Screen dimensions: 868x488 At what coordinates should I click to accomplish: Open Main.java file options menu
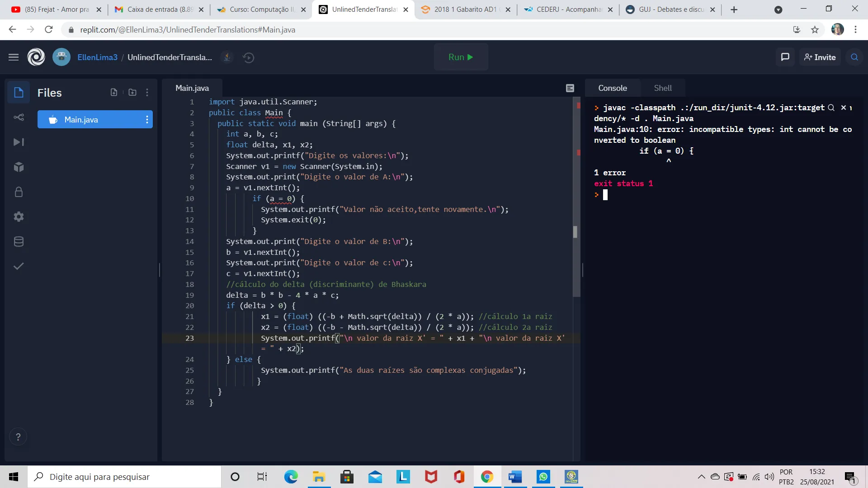[x=147, y=120]
